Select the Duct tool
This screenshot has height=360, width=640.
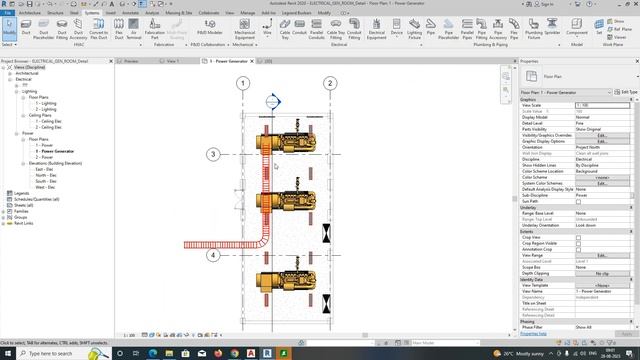[x=26, y=28]
